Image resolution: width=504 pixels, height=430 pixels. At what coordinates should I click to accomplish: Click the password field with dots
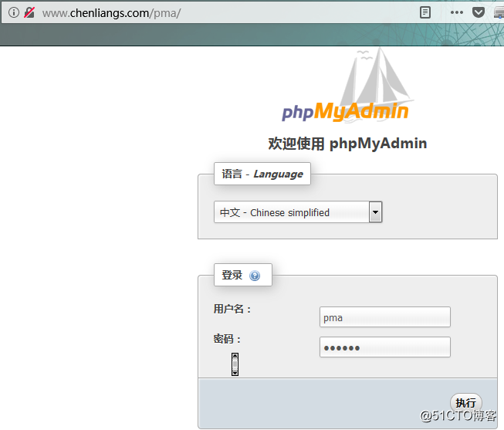tap(385, 347)
